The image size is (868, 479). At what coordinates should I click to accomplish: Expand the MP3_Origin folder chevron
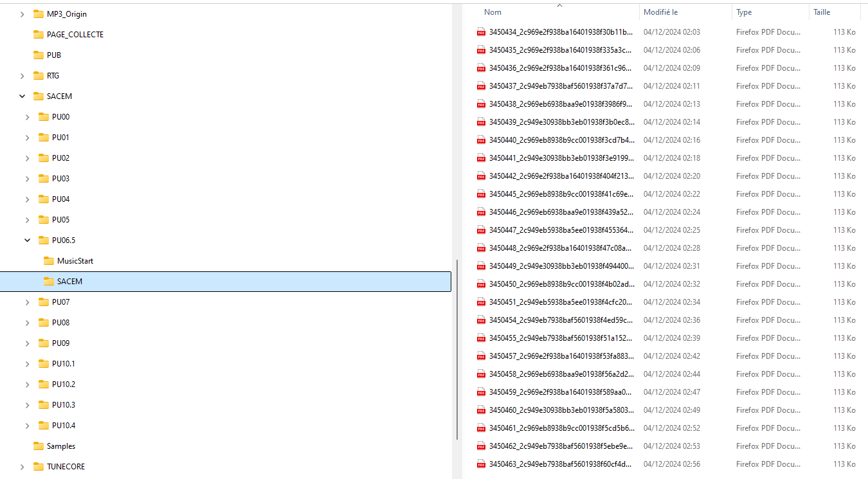22,14
